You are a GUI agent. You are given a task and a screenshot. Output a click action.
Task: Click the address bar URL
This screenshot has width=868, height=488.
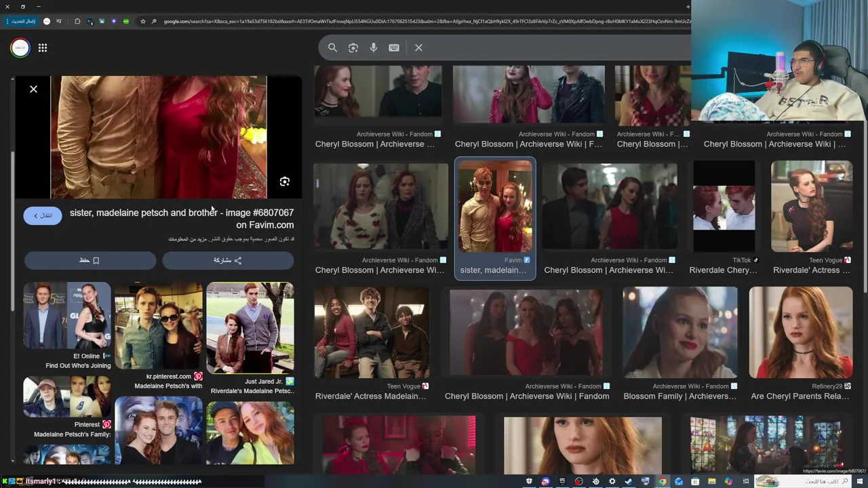(427, 21)
